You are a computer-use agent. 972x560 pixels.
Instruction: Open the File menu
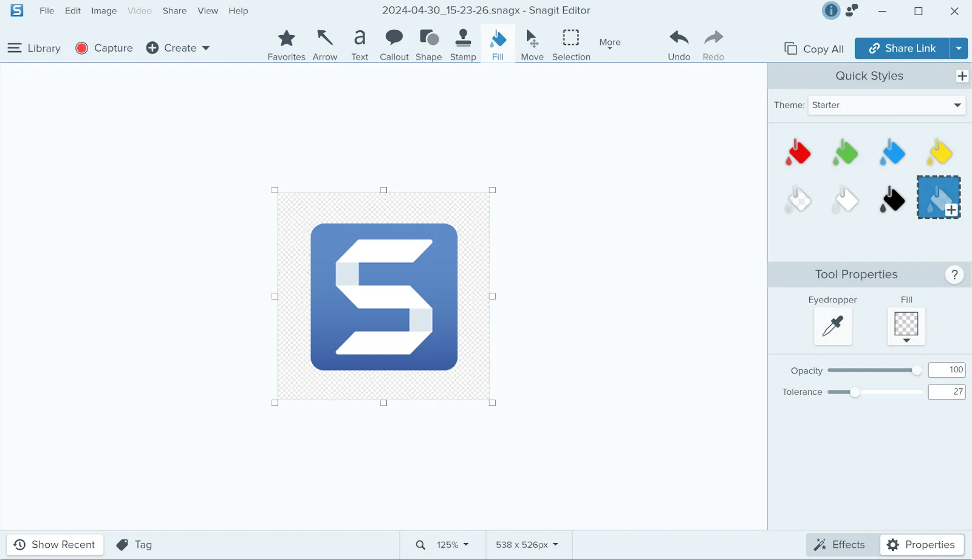(47, 11)
